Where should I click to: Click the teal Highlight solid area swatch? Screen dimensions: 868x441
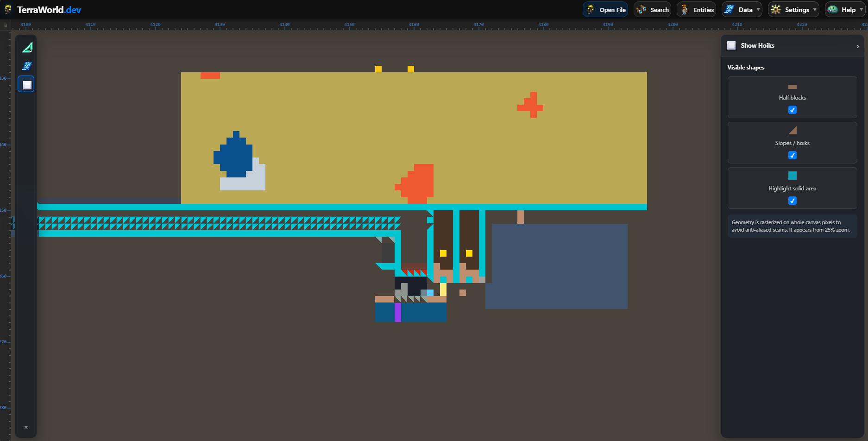[793, 176]
